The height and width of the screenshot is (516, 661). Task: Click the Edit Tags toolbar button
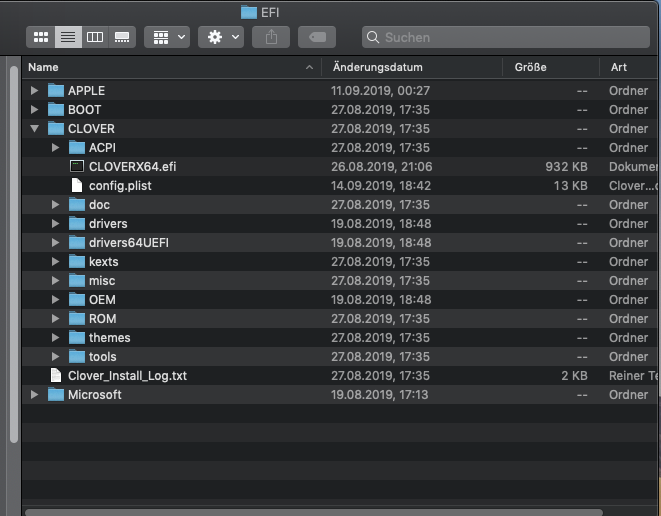(x=317, y=37)
